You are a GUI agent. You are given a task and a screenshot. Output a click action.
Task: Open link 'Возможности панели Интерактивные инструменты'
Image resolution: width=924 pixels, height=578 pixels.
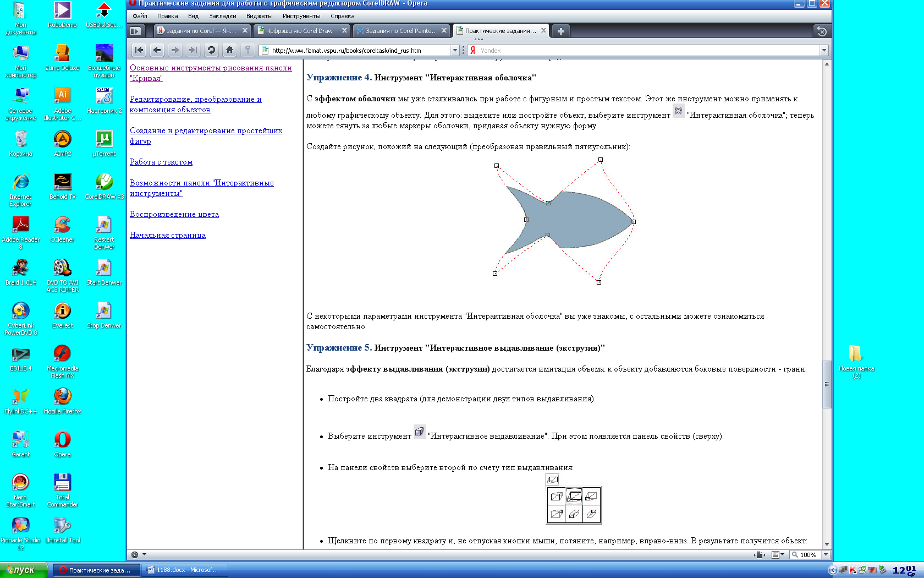pyautogui.click(x=201, y=188)
